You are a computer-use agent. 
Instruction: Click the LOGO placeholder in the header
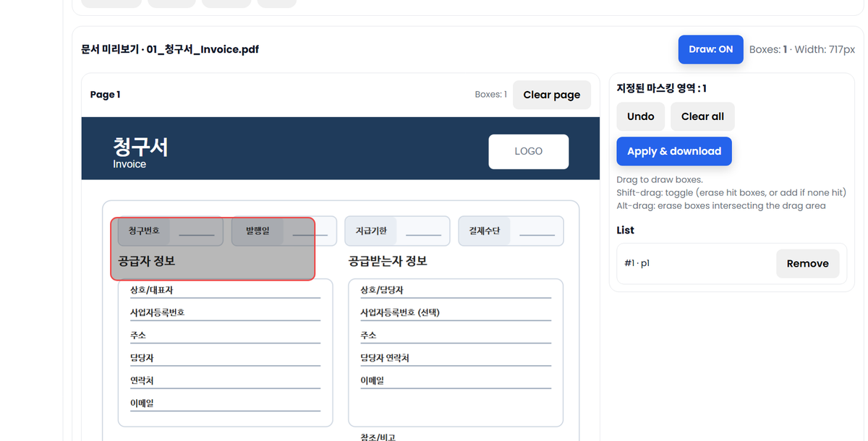click(x=528, y=151)
